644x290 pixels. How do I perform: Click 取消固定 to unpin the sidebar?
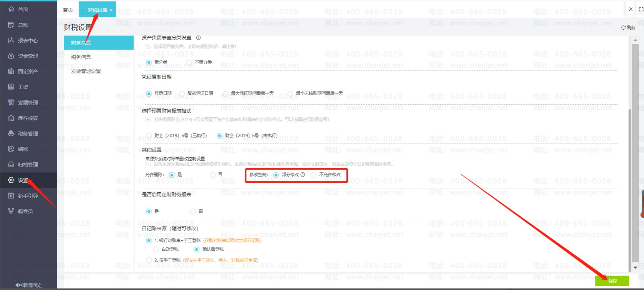click(29, 285)
